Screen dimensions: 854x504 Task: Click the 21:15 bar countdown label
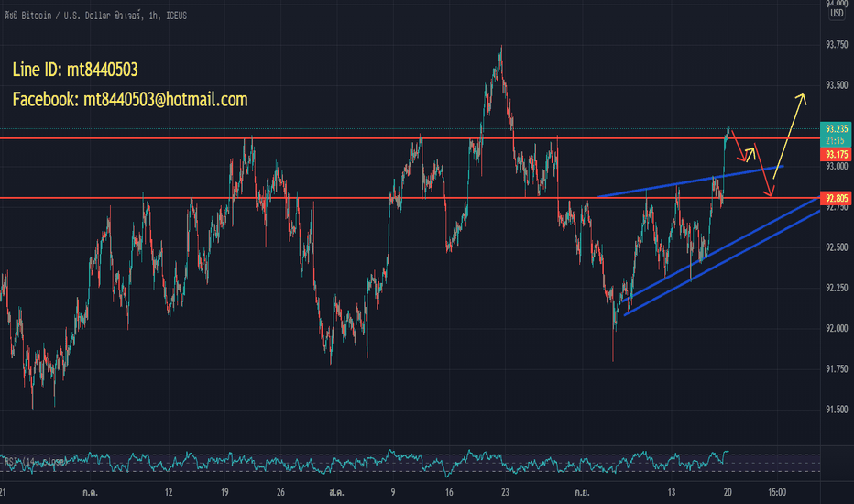pyautogui.click(x=836, y=140)
